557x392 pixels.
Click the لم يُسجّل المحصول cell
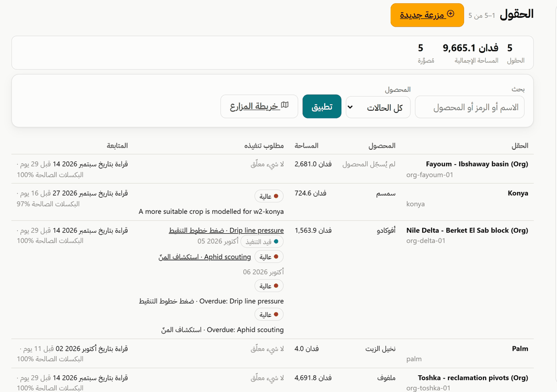point(369,164)
